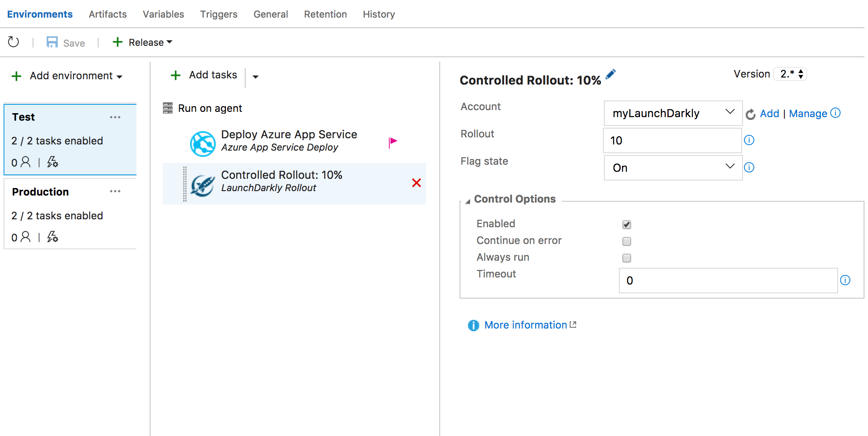Screen dimensions: 868x436
Task: Switch to the Artifacts tab
Action: [108, 14]
